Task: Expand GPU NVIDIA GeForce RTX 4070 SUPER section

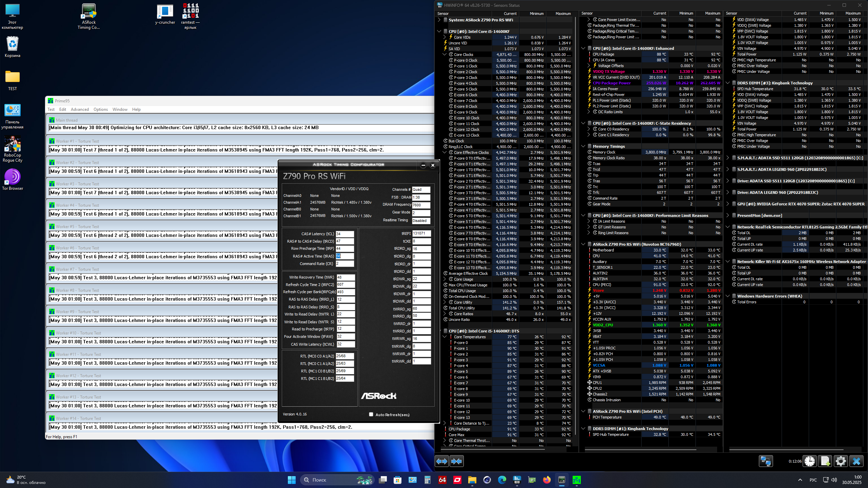Action: 728,204
